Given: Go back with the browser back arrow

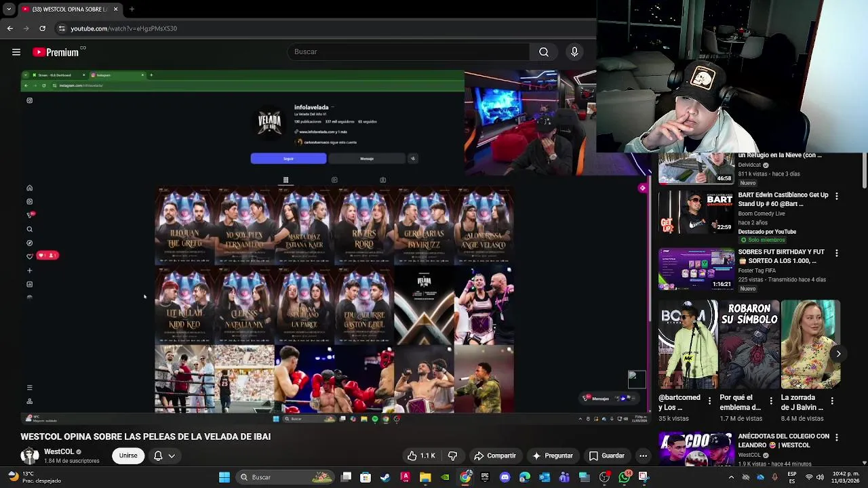Looking at the screenshot, I should click(9, 28).
